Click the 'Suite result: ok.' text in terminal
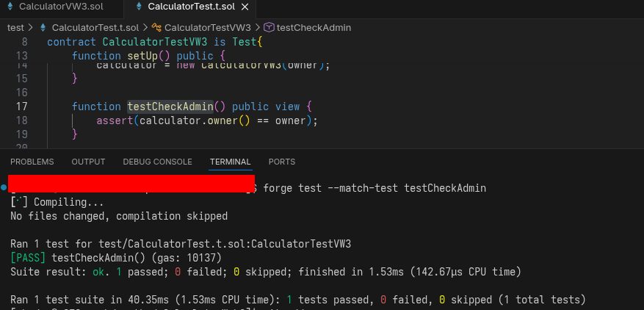 [x=60, y=273]
